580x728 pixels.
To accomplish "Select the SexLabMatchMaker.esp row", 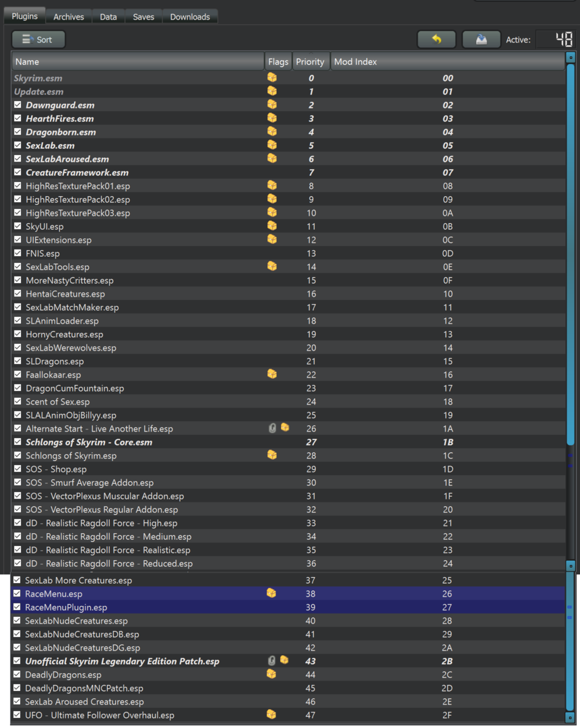I will point(288,307).
